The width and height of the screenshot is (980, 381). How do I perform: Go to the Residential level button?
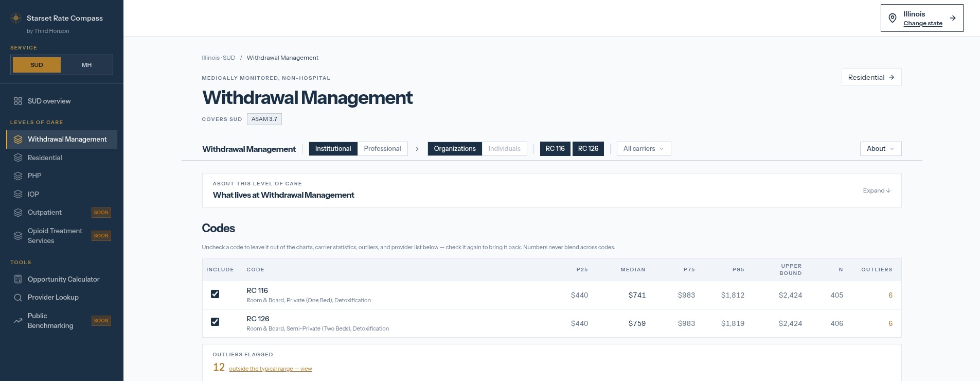[x=871, y=77]
